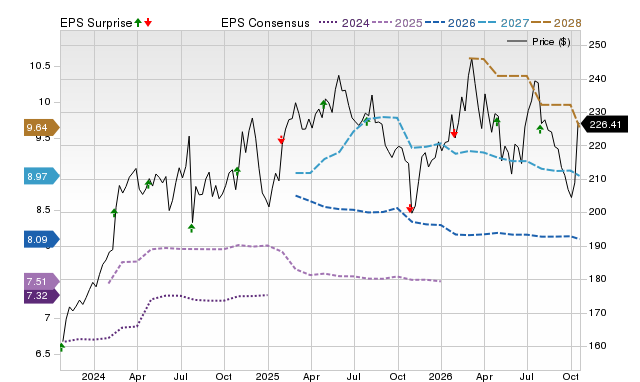This screenshot has height=382, width=640.
Task: Click the 200 label on the price axis
Action: pos(598,212)
